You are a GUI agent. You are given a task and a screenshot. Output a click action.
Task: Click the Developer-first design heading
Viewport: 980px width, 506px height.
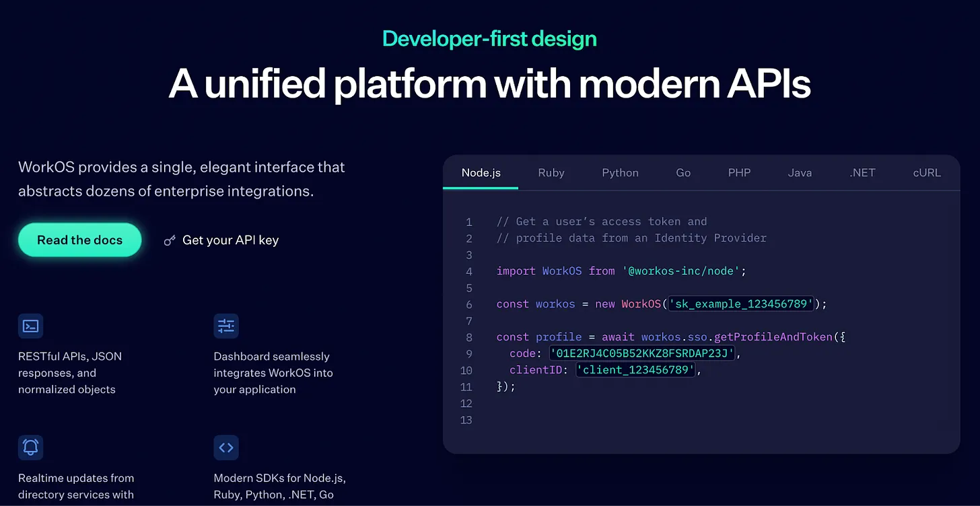[489, 38]
